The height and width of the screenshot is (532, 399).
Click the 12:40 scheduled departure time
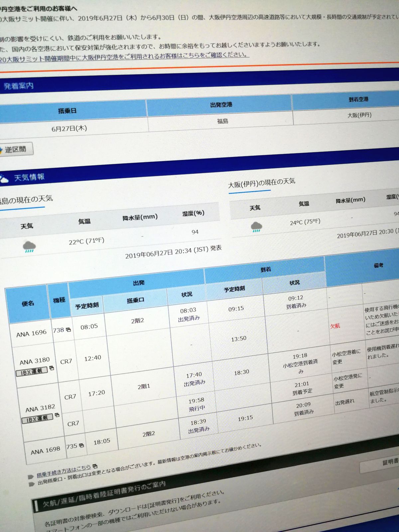92,358
